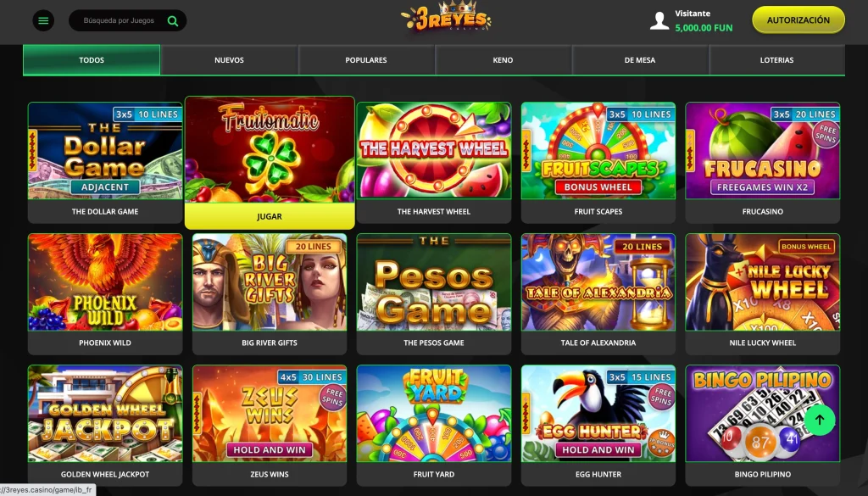Switch to the KENO tab
868x496 pixels.
click(503, 60)
